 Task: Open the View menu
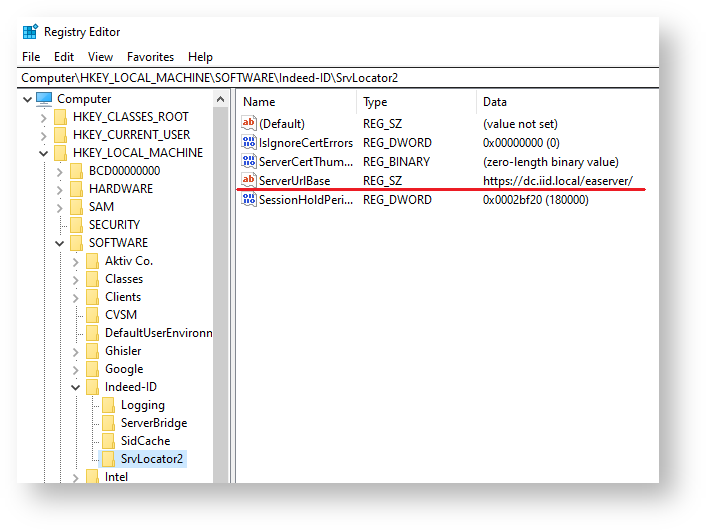coord(100,57)
